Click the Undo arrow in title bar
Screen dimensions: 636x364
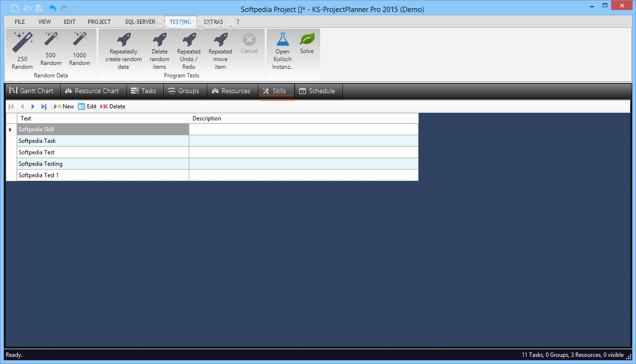point(52,8)
